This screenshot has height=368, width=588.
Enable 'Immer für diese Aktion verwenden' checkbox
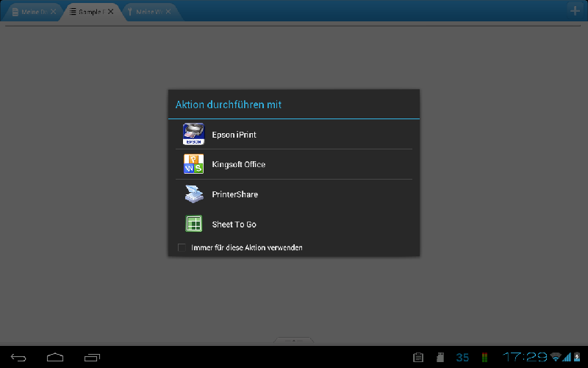(x=182, y=248)
